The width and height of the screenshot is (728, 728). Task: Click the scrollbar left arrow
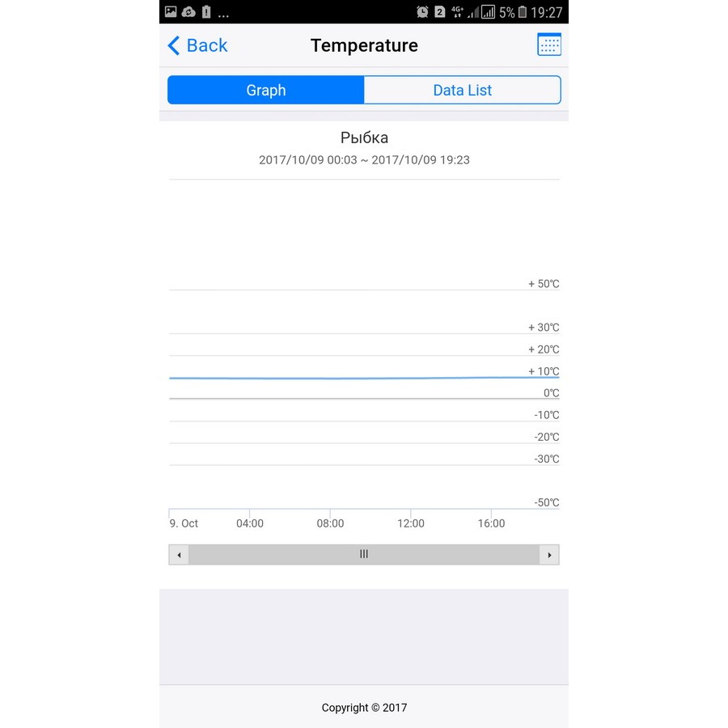coord(178,555)
